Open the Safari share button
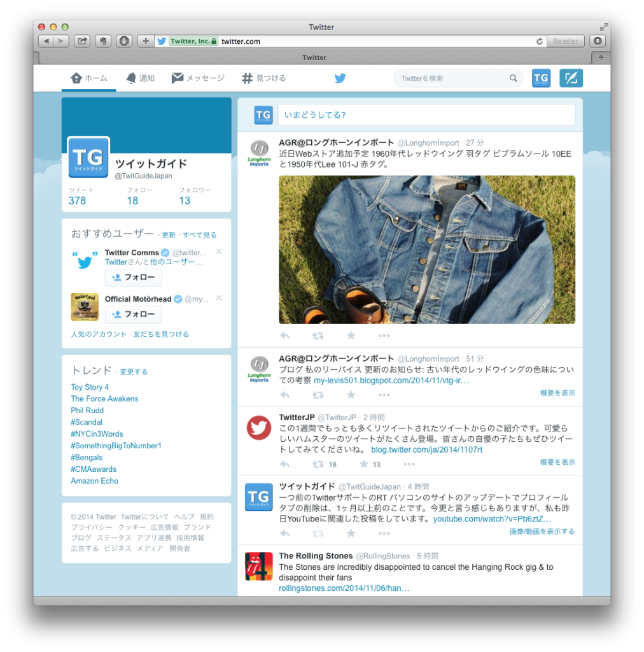The image size is (644, 652). [82, 41]
